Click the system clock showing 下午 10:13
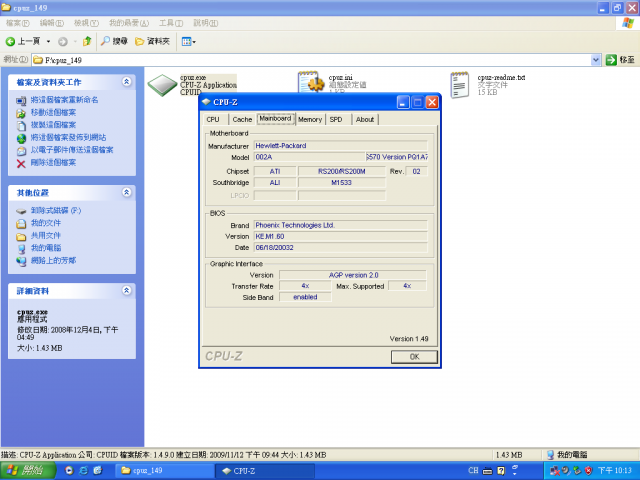Image resolution: width=640 pixels, height=480 pixels. pyautogui.click(x=614, y=471)
